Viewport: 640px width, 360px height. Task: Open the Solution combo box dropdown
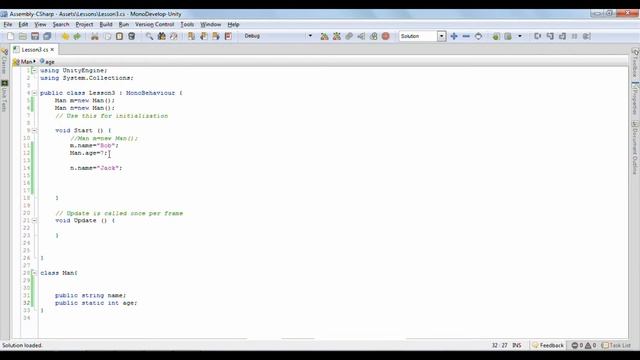[441, 36]
